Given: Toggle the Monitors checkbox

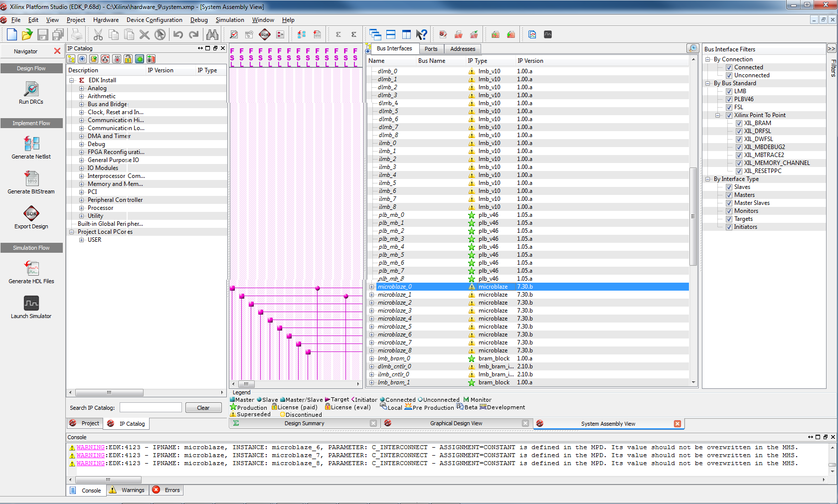Looking at the screenshot, I should (729, 211).
